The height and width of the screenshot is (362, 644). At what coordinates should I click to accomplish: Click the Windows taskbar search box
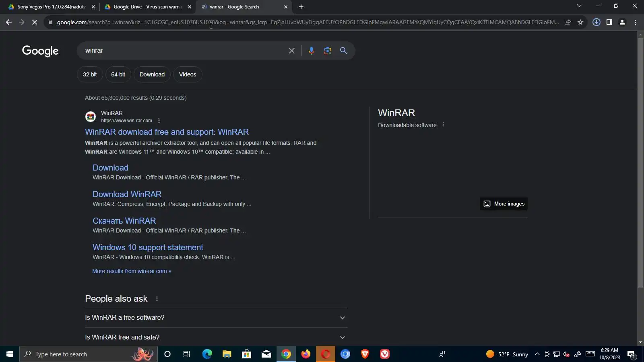(89, 354)
